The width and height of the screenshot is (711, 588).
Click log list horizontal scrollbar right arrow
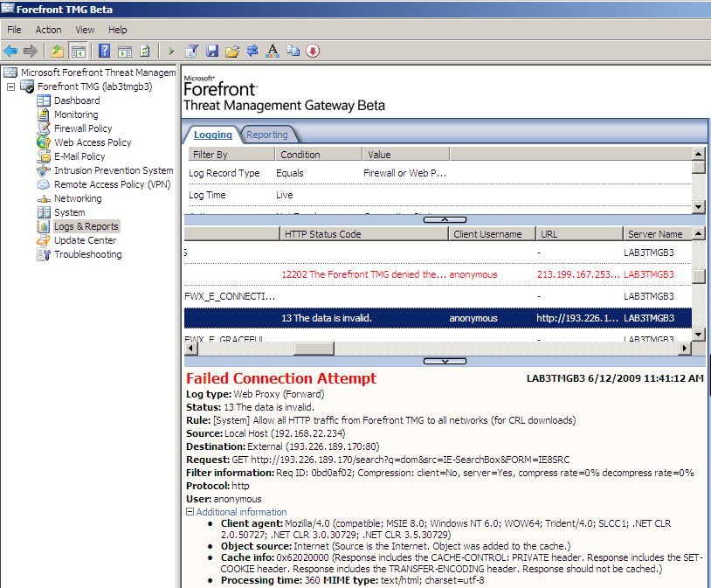[x=685, y=349]
